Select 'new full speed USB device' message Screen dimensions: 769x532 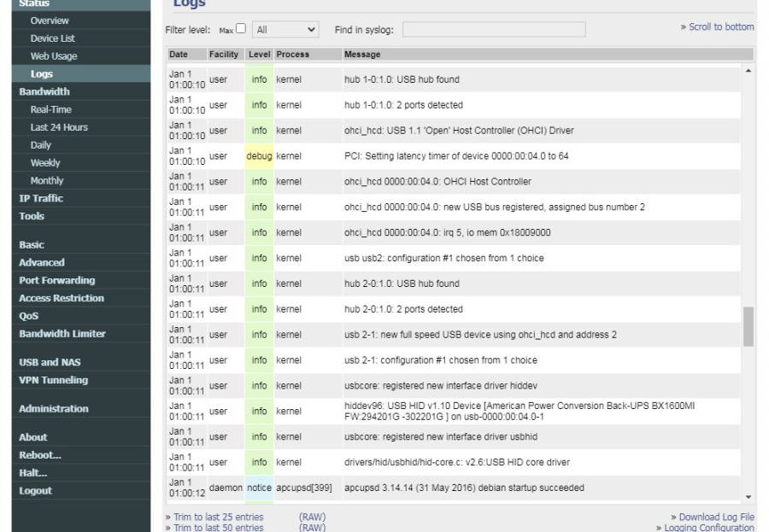click(480, 335)
